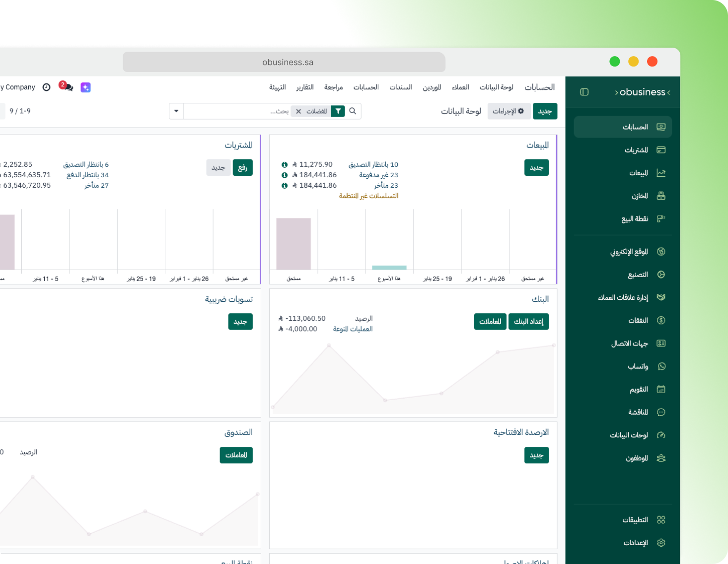Open the العملاء menu item
This screenshot has height=564, width=728.
tap(461, 87)
